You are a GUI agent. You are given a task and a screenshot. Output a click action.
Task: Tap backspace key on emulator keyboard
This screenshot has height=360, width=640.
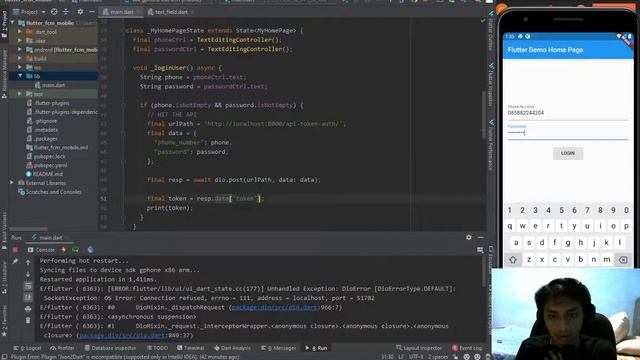[x=623, y=260]
